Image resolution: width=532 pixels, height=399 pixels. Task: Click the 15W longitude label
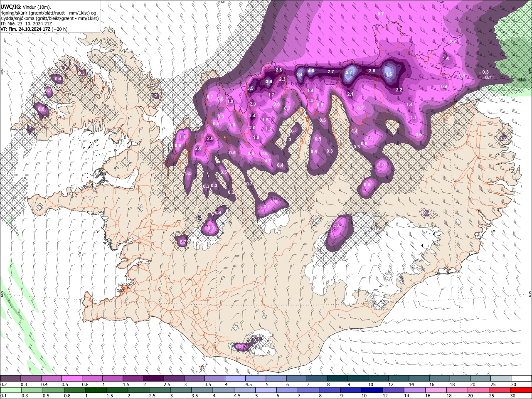[x=440, y=2]
